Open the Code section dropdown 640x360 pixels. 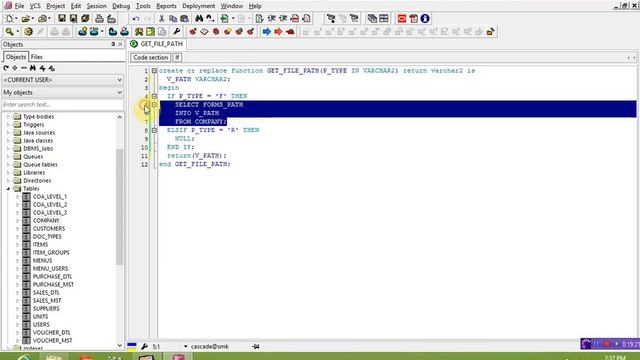click(x=151, y=58)
